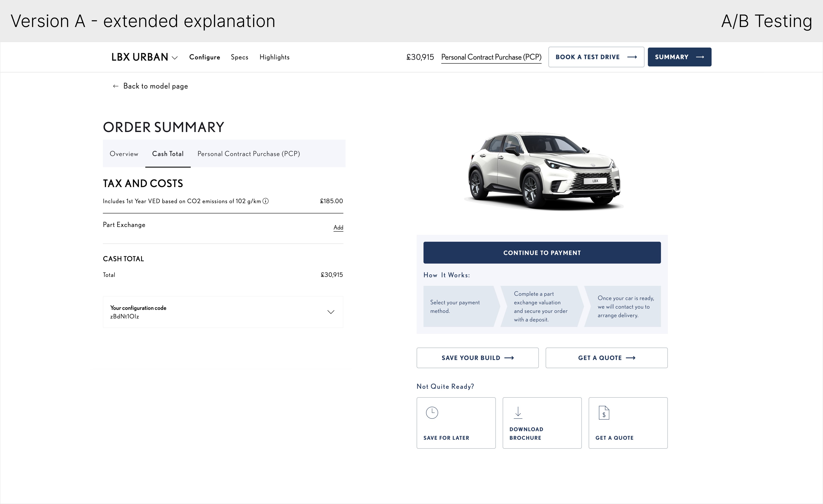Click the VED info icon next to emissions text
Screen dimensions: 823x504
coord(266,201)
